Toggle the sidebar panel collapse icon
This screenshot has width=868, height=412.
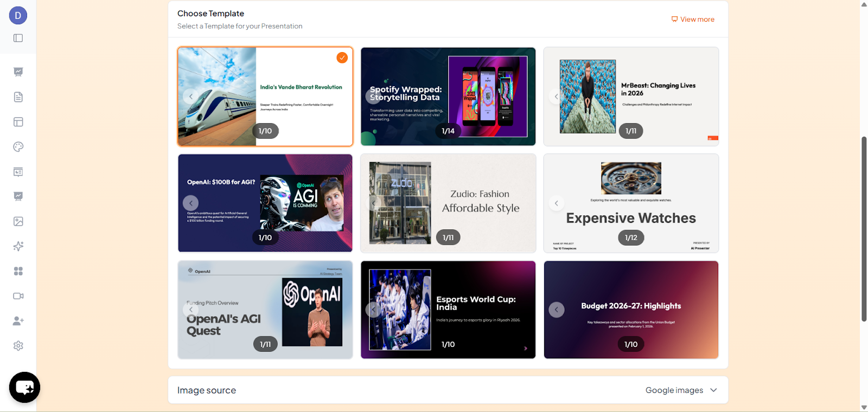coord(18,38)
